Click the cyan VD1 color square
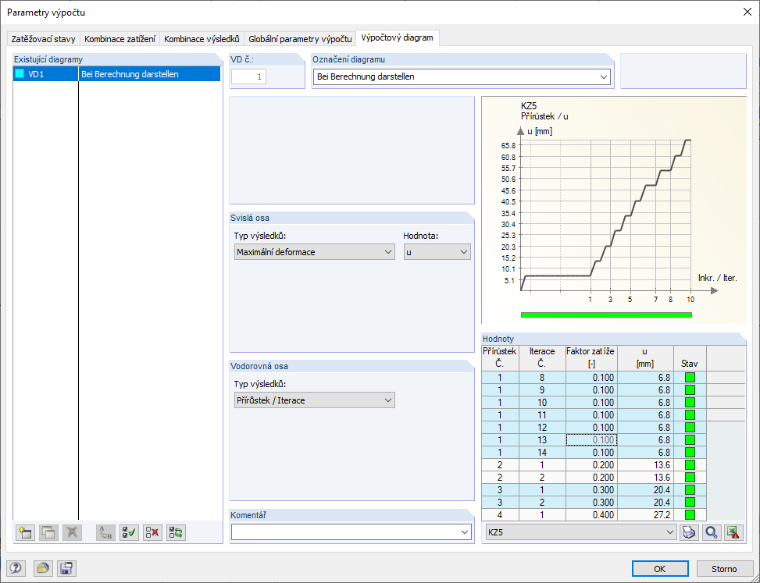 point(19,74)
